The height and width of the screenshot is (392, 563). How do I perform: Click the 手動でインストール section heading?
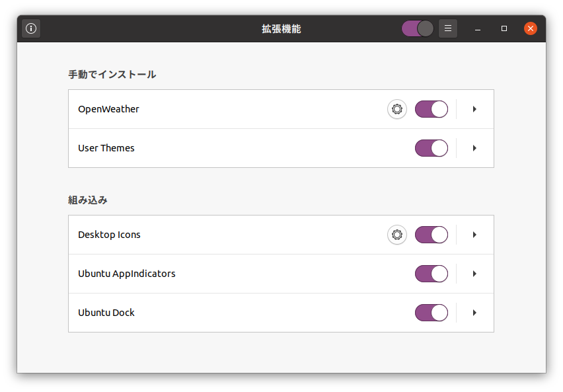coord(112,75)
